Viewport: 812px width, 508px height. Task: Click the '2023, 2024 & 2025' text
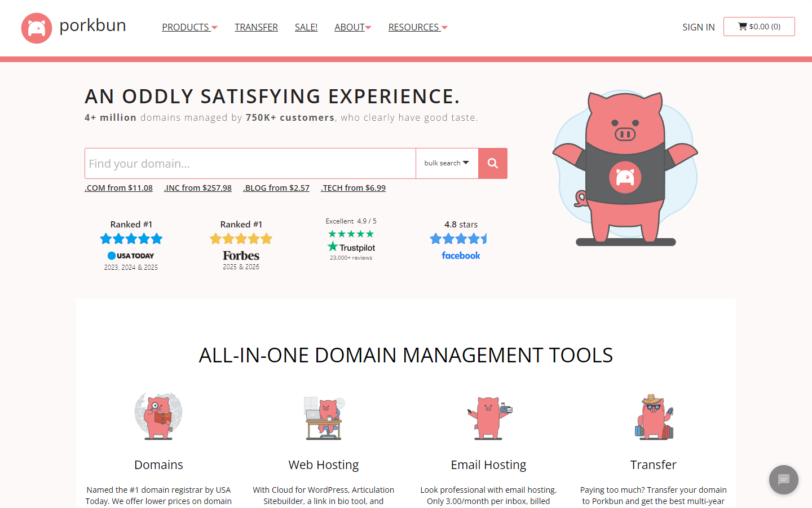click(x=131, y=268)
